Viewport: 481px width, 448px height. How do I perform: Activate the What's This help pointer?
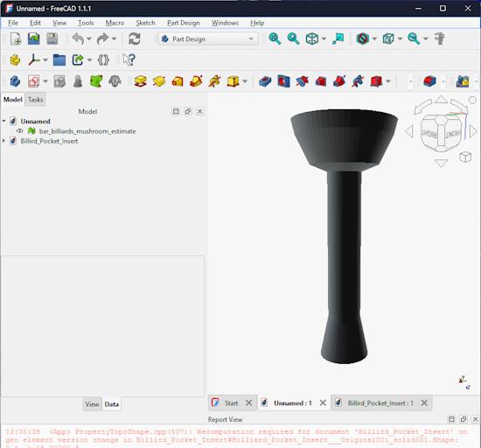pyautogui.click(x=129, y=59)
